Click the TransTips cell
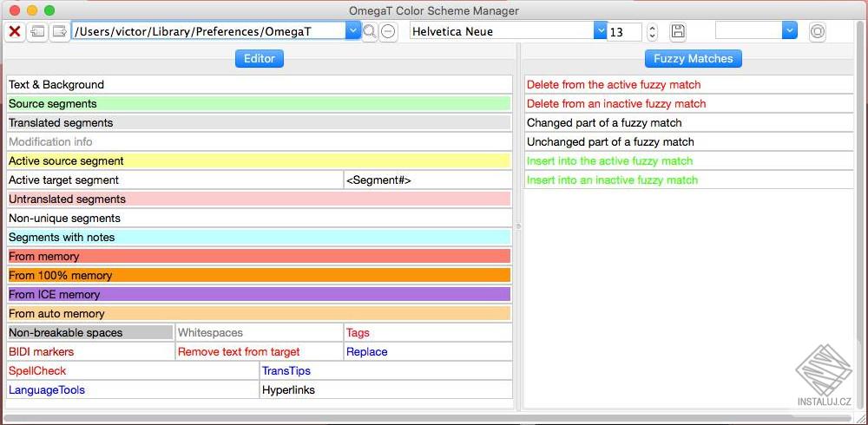868x425 pixels. [386, 370]
